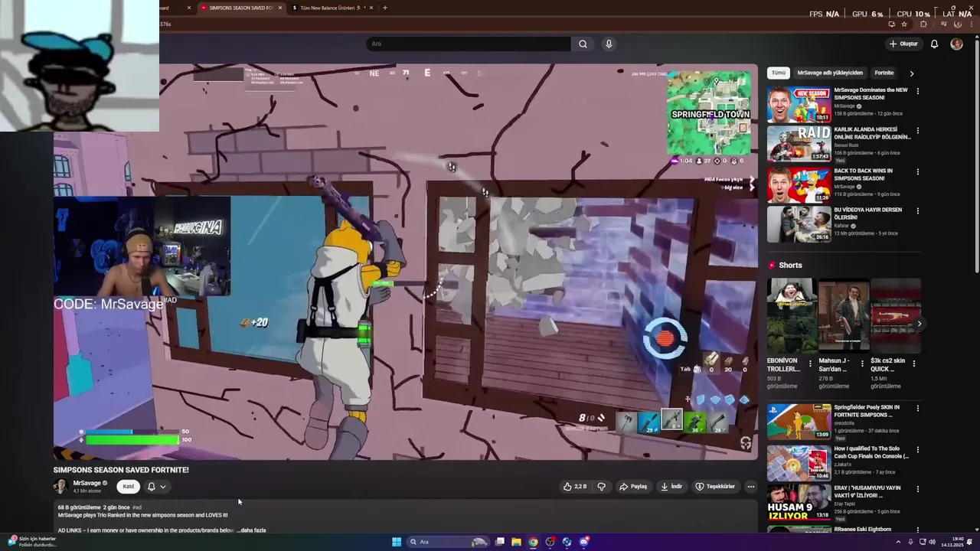Image resolution: width=980 pixels, height=551 pixels.
Task: Click the Paylaş share button
Action: pos(633,486)
